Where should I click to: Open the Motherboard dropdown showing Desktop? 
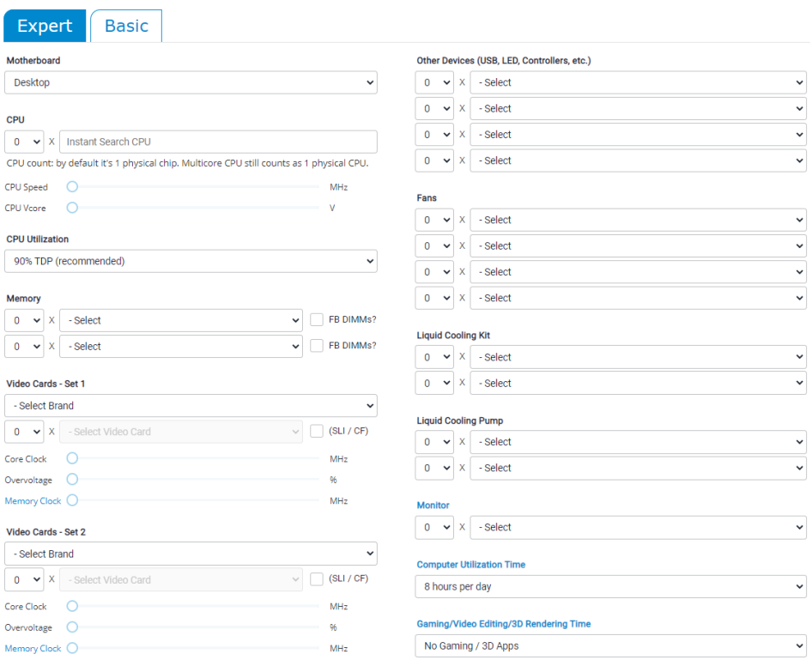(191, 82)
